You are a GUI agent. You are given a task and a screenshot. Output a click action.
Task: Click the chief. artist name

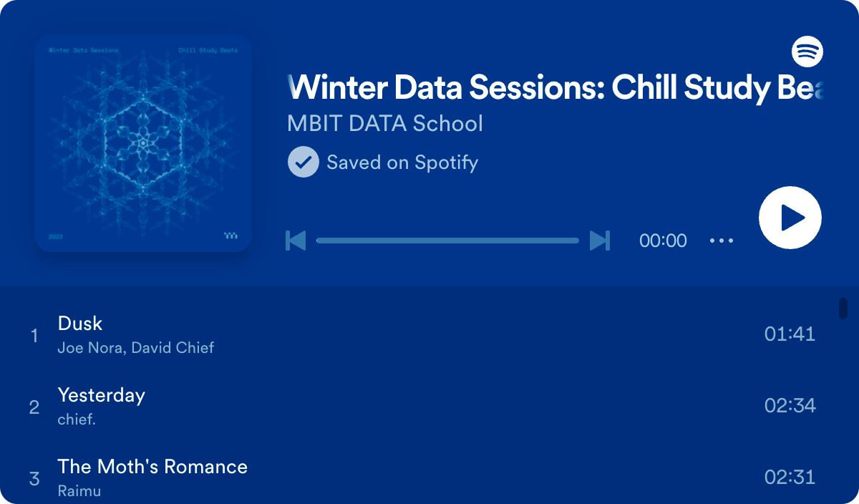pyautogui.click(x=77, y=420)
